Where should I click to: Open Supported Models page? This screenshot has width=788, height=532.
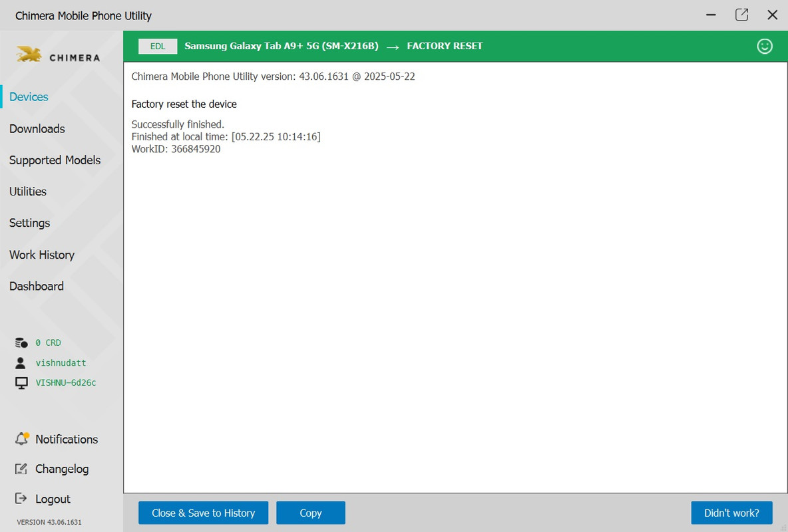55,160
